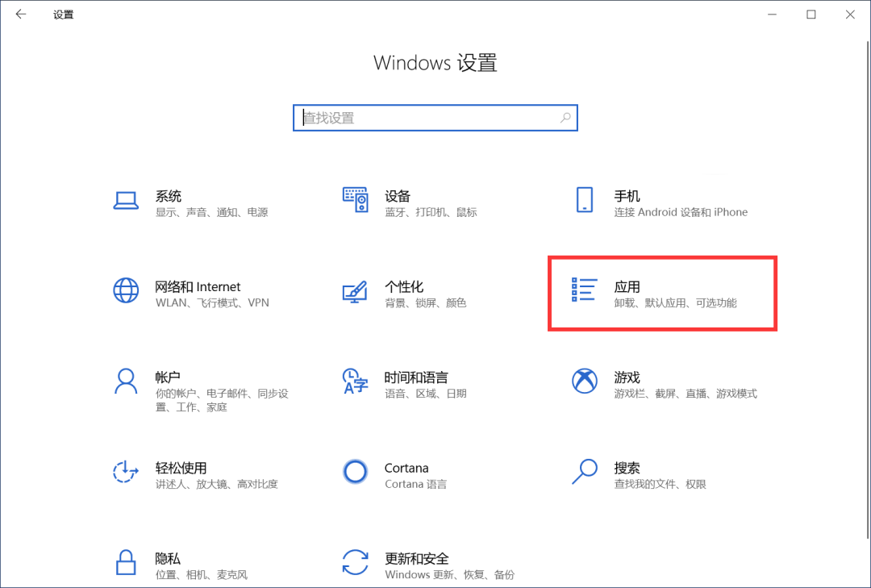This screenshot has height=588, width=871.
Task: Click the Personalization paintbrush icon
Action: (x=356, y=292)
